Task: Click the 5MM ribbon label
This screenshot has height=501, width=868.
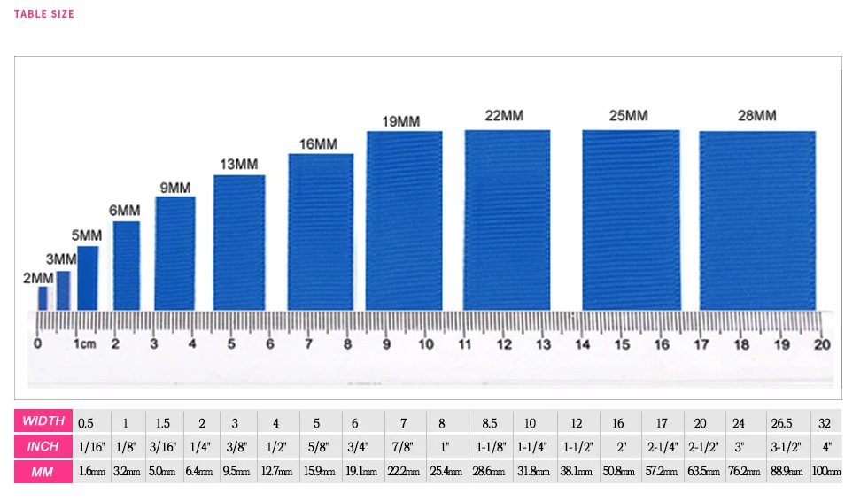Action: 87,235
